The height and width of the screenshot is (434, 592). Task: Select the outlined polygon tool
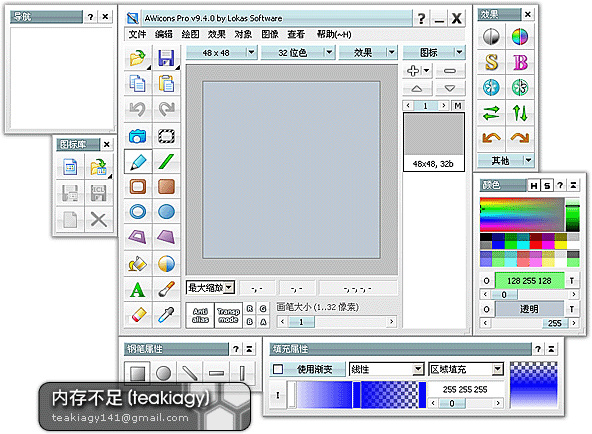click(138, 237)
